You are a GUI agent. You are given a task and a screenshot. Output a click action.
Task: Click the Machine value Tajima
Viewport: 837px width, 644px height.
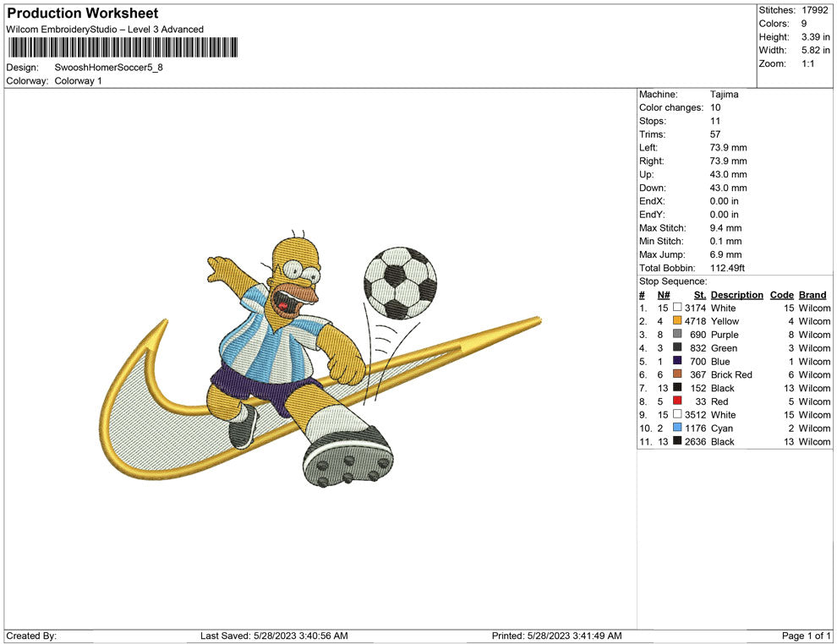click(x=725, y=94)
